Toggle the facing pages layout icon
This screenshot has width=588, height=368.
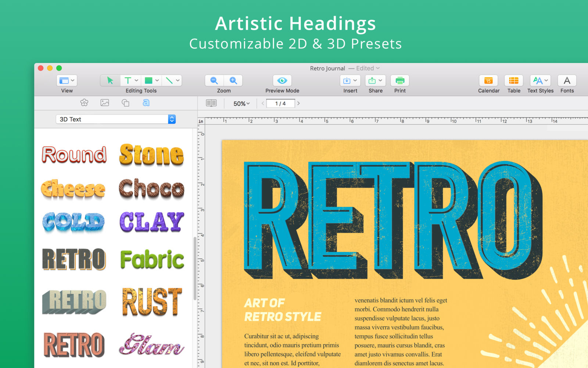211,103
